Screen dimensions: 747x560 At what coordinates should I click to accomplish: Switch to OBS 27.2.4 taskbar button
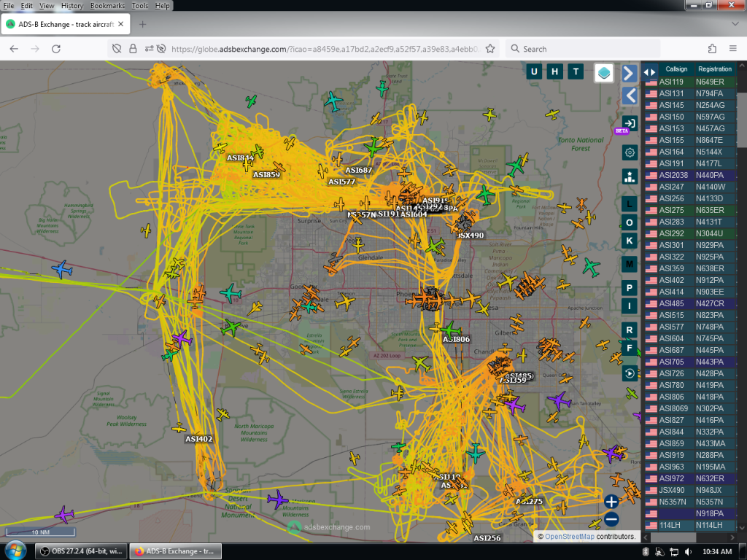81,551
